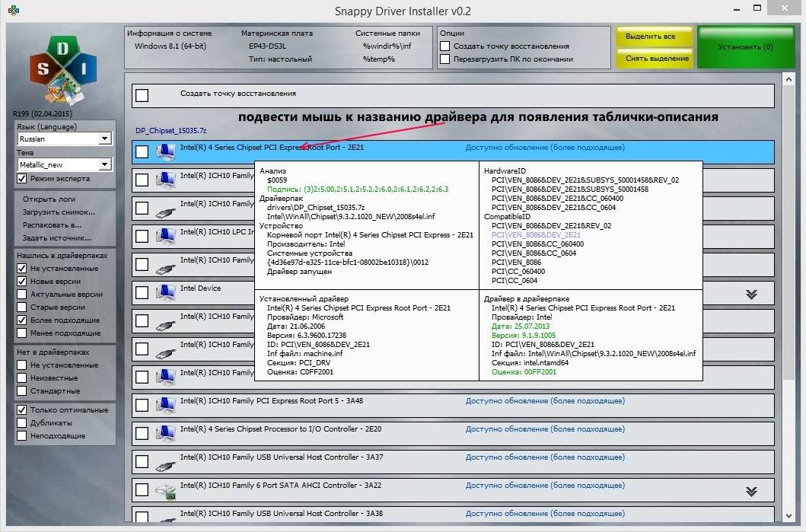Check the 'Создать точку восстановления' list row checkbox
The width and height of the screenshot is (806, 532).
click(142, 95)
